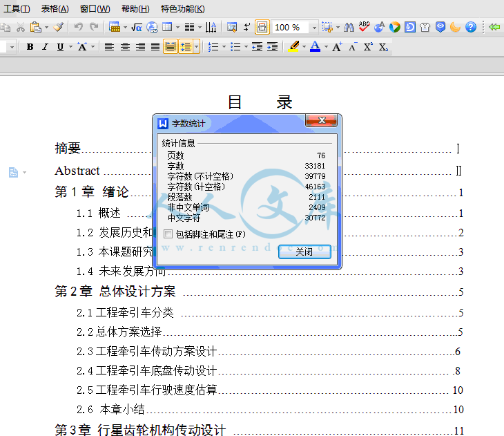Open the 特色功能(K) menu
504x436 pixels.
pos(182,9)
